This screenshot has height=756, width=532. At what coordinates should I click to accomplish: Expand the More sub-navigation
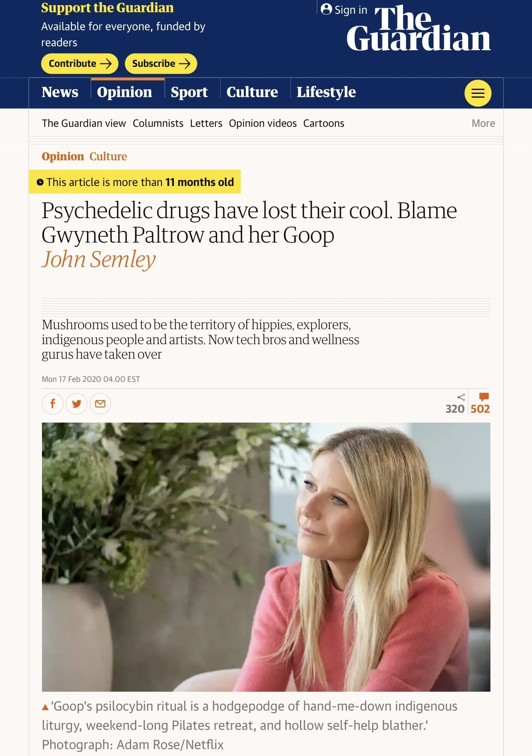pyautogui.click(x=483, y=123)
